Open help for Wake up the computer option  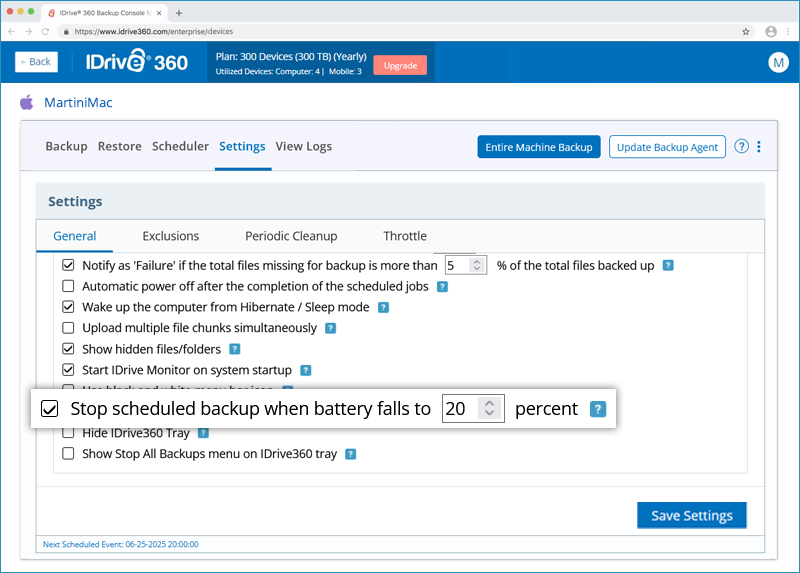coord(383,307)
